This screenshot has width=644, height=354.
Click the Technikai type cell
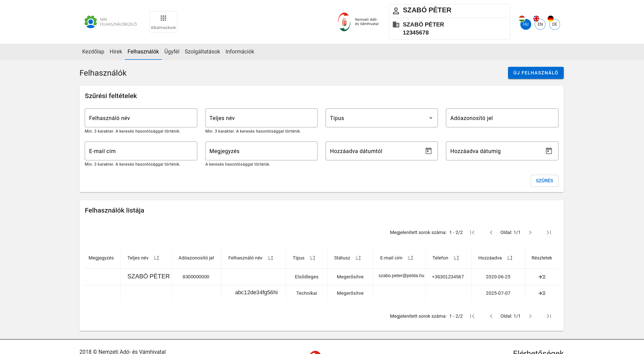coord(306,293)
